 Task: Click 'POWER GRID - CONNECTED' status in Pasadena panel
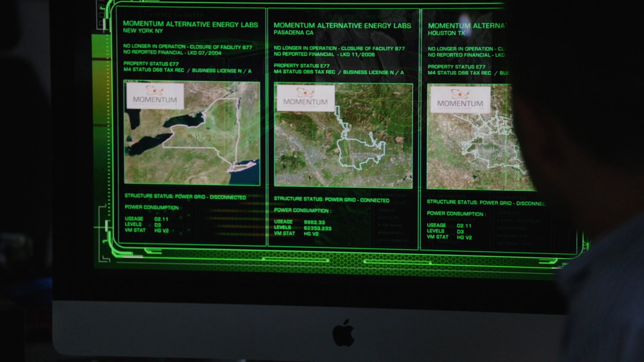coord(357,200)
